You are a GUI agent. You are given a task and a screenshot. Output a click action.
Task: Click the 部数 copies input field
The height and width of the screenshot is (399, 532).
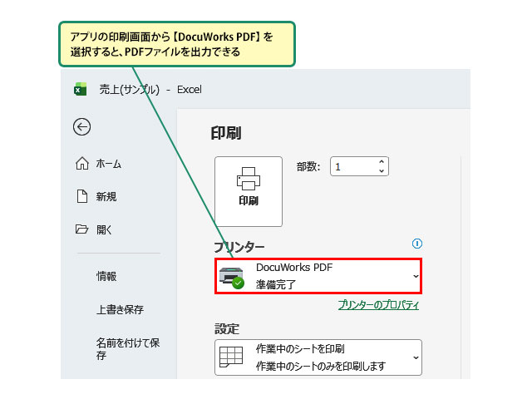click(x=359, y=166)
